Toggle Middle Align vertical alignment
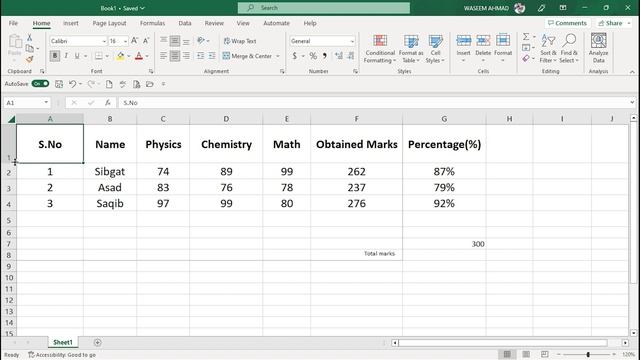Image resolution: width=640 pixels, height=360 pixels. tap(175, 41)
